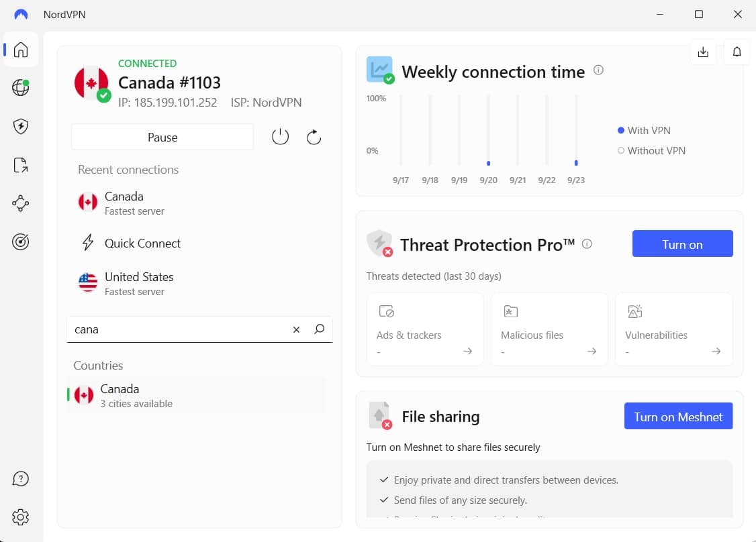Open the Meshnet nodes sidebar icon
Screen dimensions: 756x542
tap(20, 203)
